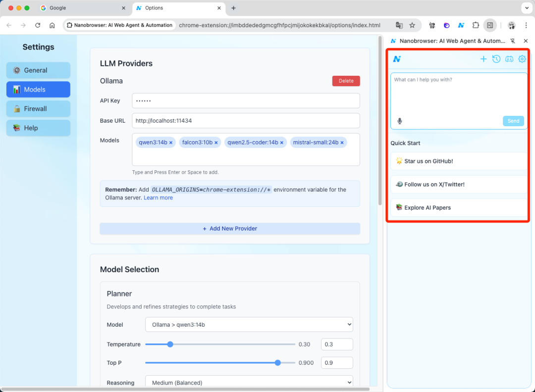Close the Options tab
Image resolution: width=535 pixels, height=392 pixels.
click(x=219, y=8)
